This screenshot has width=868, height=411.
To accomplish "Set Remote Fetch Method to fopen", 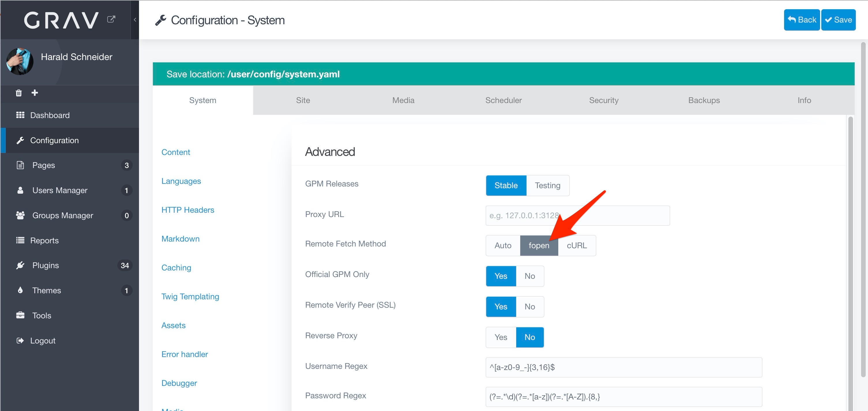I will (539, 245).
